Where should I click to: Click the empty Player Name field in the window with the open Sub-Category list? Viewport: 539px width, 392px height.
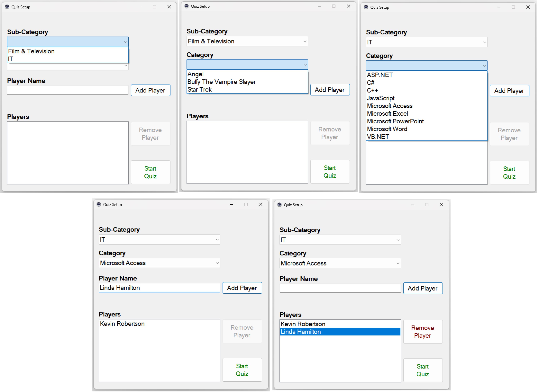pos(68,90)
